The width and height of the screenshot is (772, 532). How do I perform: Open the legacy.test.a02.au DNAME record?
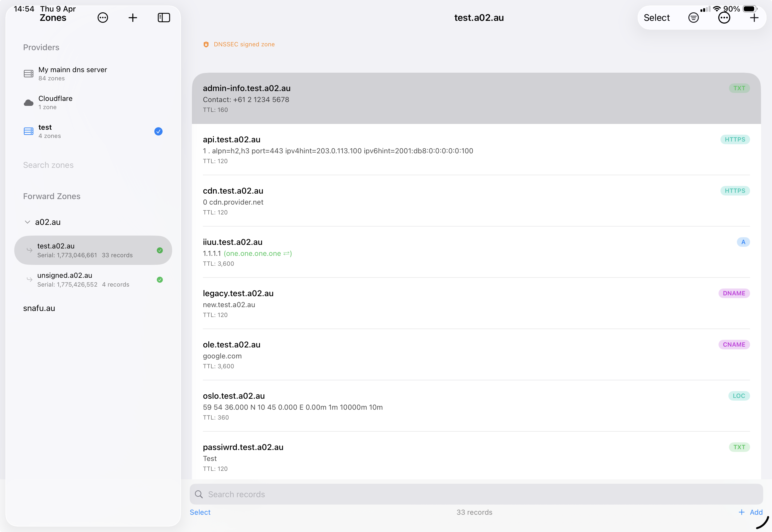pyautogui.click(x=476, y=304)
